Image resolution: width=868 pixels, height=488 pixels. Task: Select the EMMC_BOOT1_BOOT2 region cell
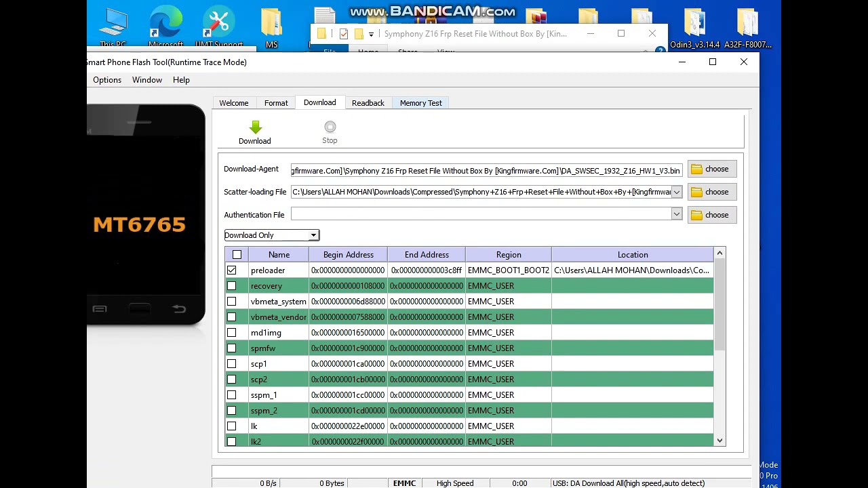(509, 270)
